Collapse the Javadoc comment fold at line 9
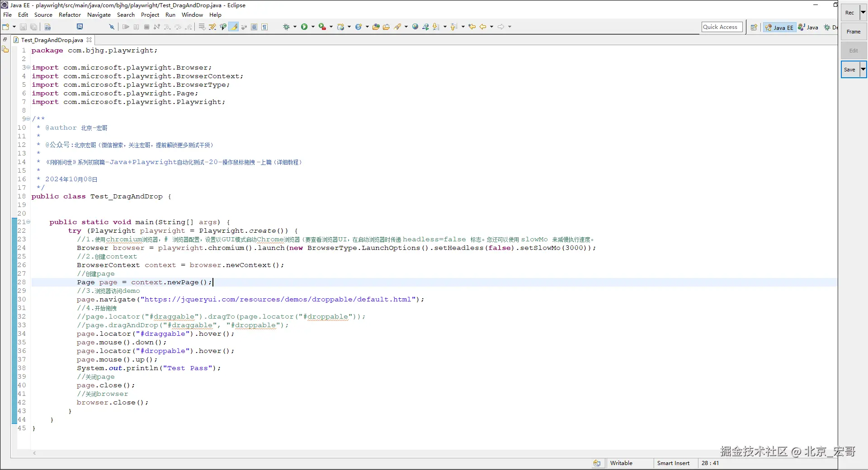 point(28,119)
